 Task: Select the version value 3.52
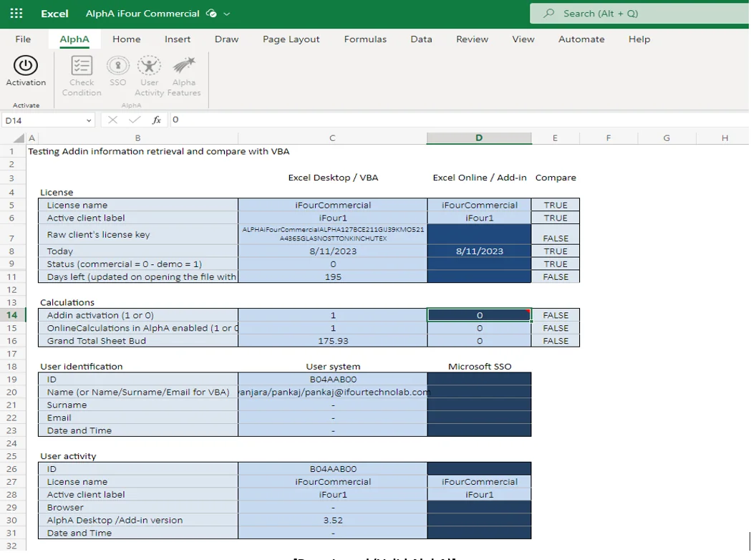333,520
